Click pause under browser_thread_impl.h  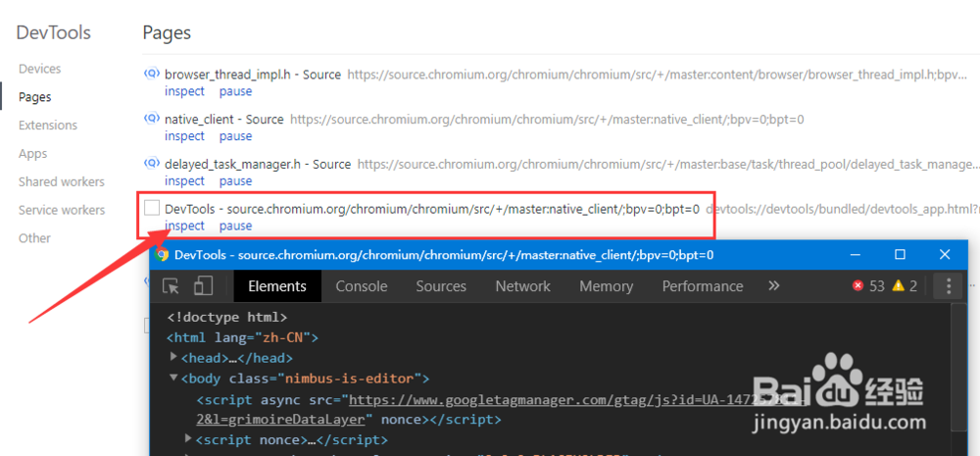[x=235, y=91]
